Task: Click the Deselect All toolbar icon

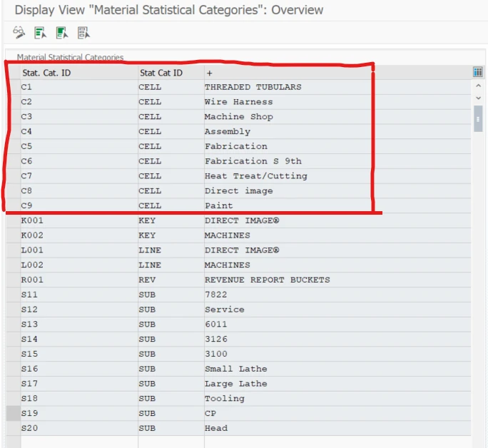Action: 83,33
